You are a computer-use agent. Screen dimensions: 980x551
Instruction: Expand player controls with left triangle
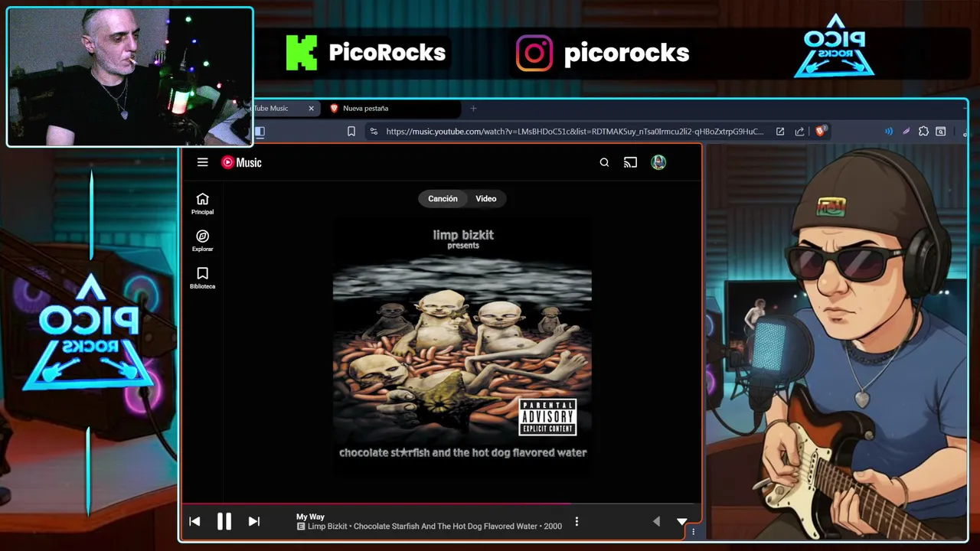(656, 521)
